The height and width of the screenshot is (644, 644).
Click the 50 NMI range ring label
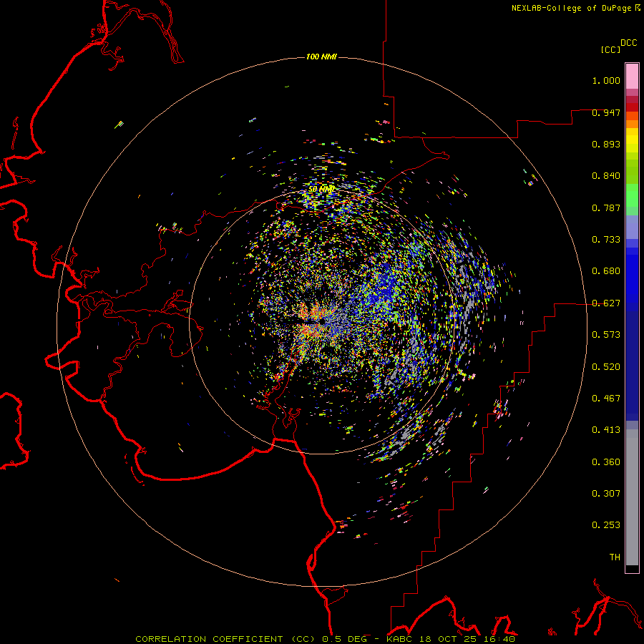[x=321, y=190]
